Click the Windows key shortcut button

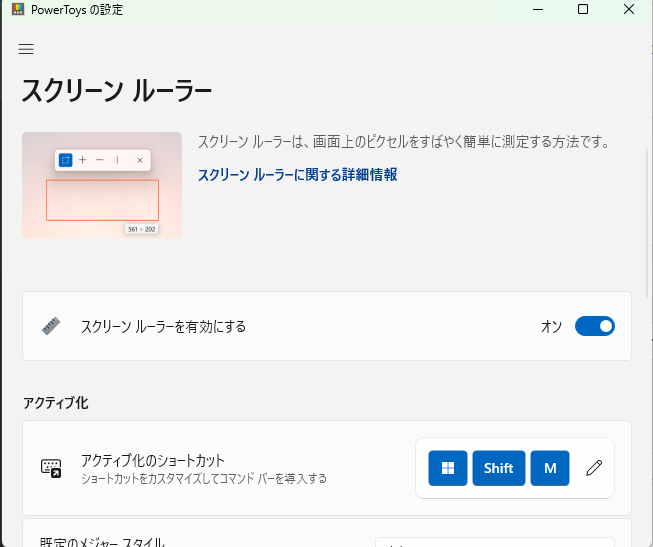[x=448, y=468]
